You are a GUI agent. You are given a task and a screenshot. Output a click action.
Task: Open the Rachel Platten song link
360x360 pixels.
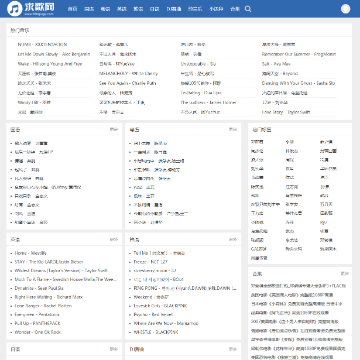[x=43, y=306]
